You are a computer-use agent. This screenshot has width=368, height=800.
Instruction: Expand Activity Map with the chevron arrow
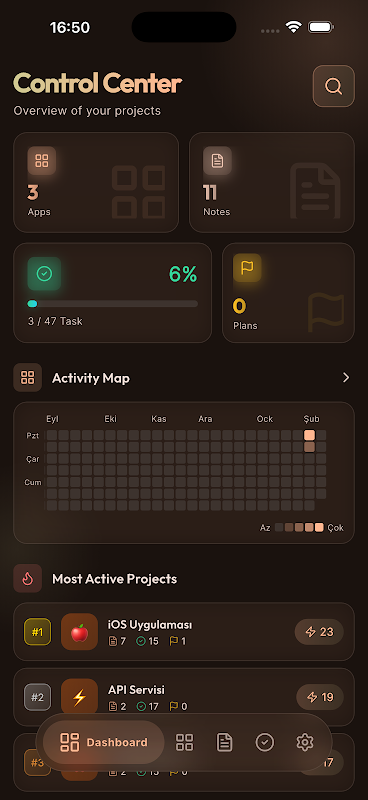pos(346,378)
